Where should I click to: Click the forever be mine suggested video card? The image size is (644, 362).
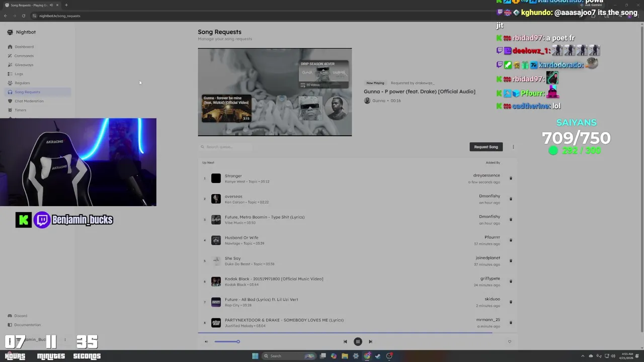click(226, 109)
